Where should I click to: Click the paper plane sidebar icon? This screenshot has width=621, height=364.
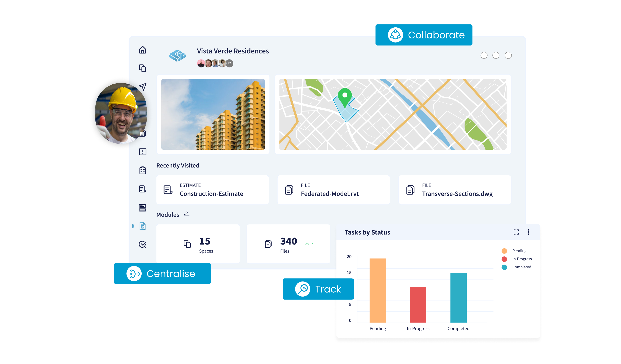click(143, 86)
